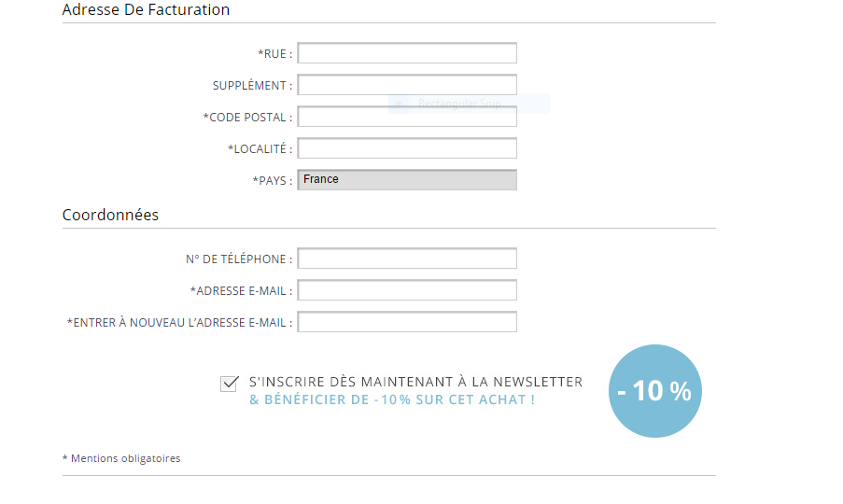Image resolution: width=843 pixels, height=504 pixels.
Task: Click the *ENTRER À NOUVEAU L'ADRESSE E-MAIL label
Action: pos(179,323)
